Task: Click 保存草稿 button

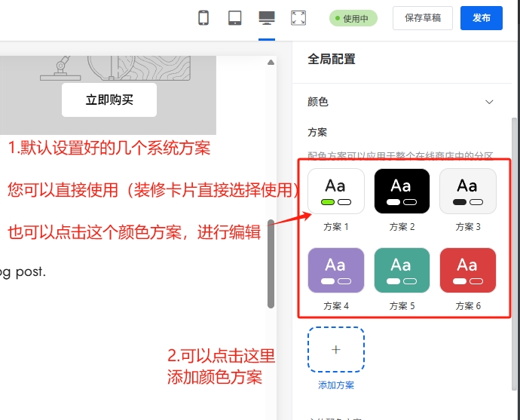Action: pos(423,18)
